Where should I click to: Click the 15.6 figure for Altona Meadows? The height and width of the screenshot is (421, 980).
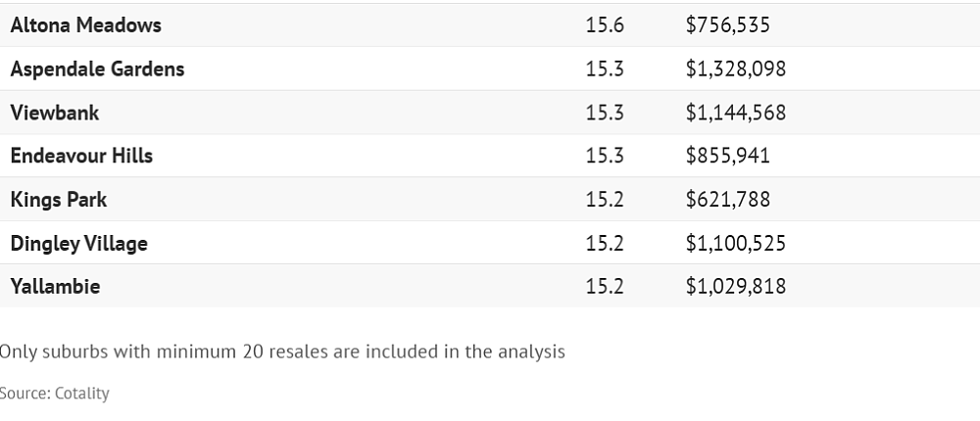click(x=605, y=25)
